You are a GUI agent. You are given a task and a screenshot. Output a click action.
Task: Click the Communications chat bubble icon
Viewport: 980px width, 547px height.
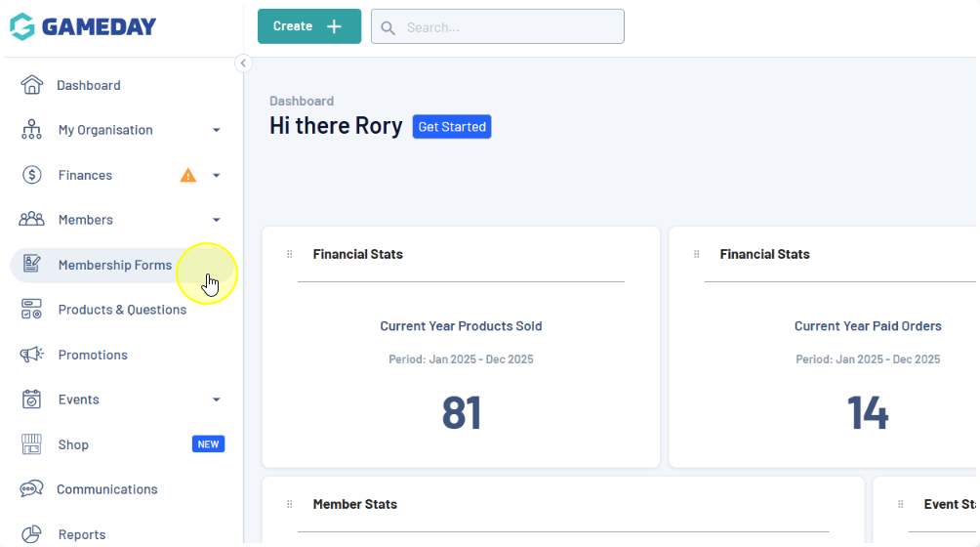[32, 489]
